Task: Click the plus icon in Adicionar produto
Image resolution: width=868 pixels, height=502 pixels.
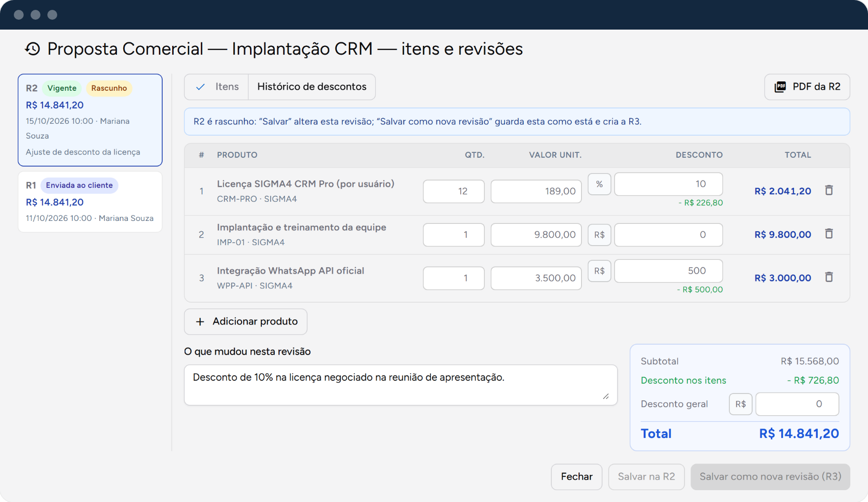Action: [200, 322]
